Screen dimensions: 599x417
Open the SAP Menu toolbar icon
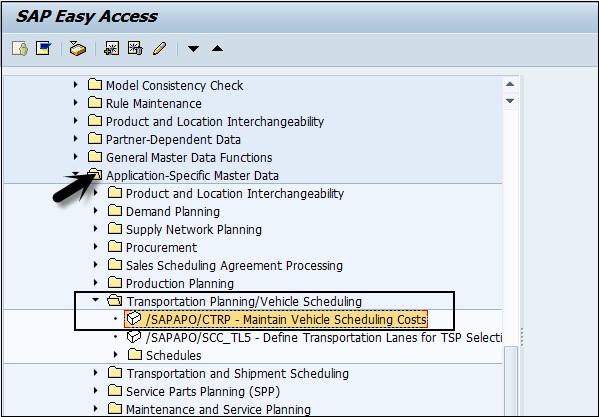pyautogui.click(x=44, y=48)
